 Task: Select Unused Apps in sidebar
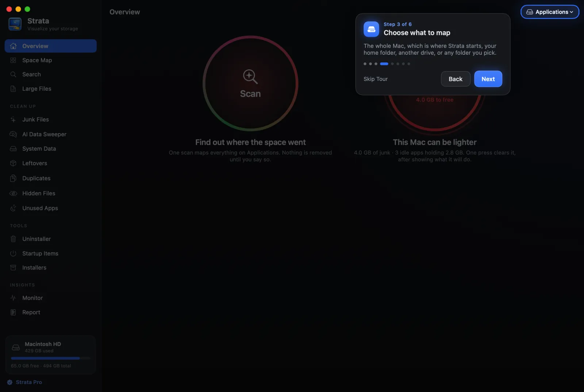click(x=51, y=208)
